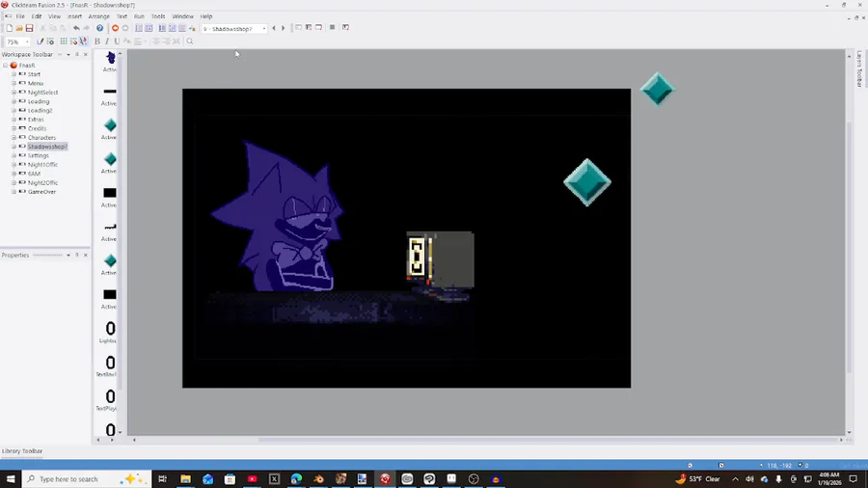The height and width of the screenshot is (488, 868).
Task: Open the File menu
Action: (20, 16)
